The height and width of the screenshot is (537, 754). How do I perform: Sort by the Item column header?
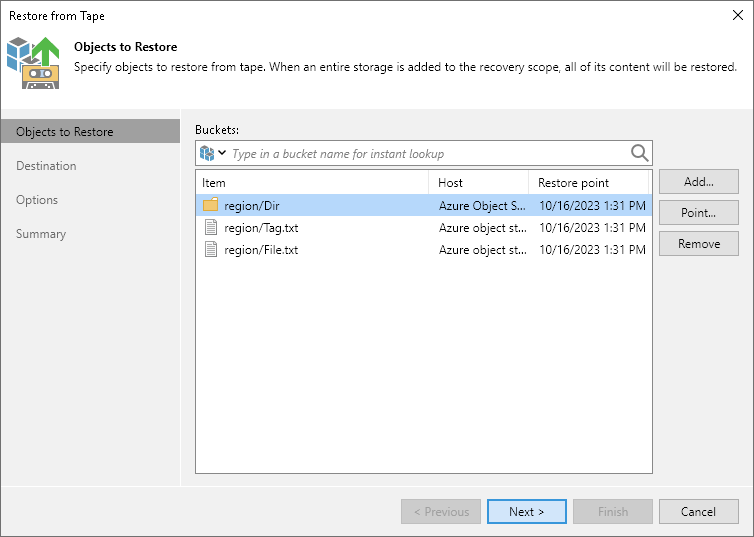(x=312, y=183)
